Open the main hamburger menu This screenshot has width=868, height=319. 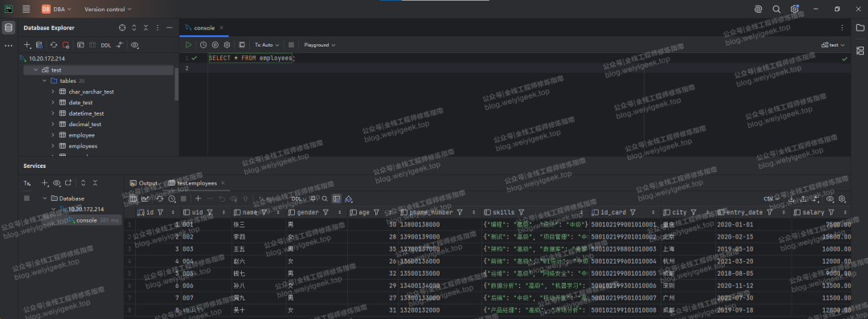[26, 9]
